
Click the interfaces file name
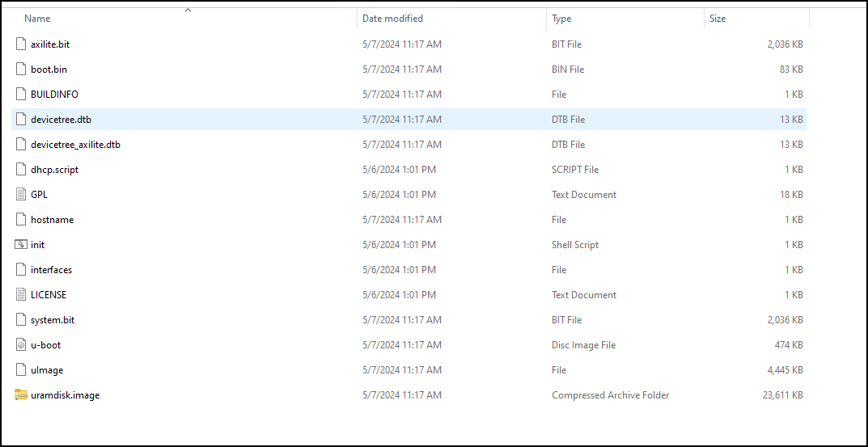(51, 270)
